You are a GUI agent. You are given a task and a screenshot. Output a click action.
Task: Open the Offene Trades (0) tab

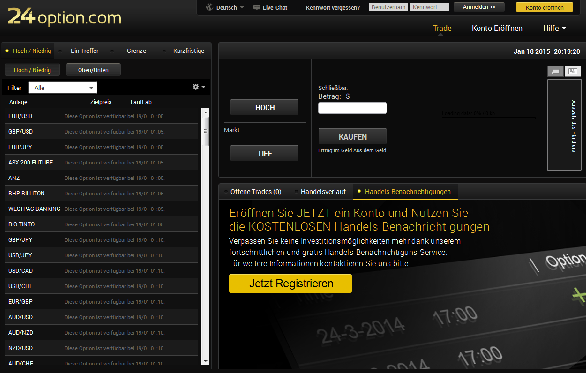[x=255, y=192]
